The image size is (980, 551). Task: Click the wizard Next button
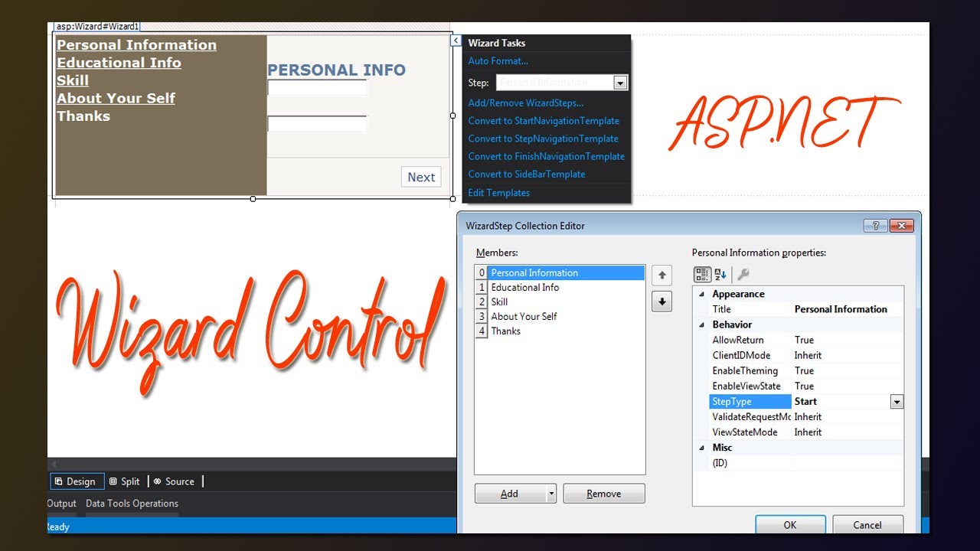click(421, 177)
